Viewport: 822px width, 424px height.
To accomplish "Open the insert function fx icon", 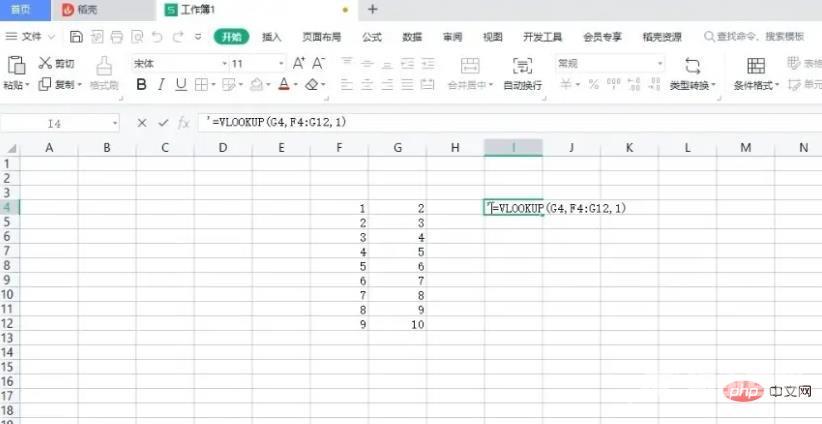I will point(183,123).
